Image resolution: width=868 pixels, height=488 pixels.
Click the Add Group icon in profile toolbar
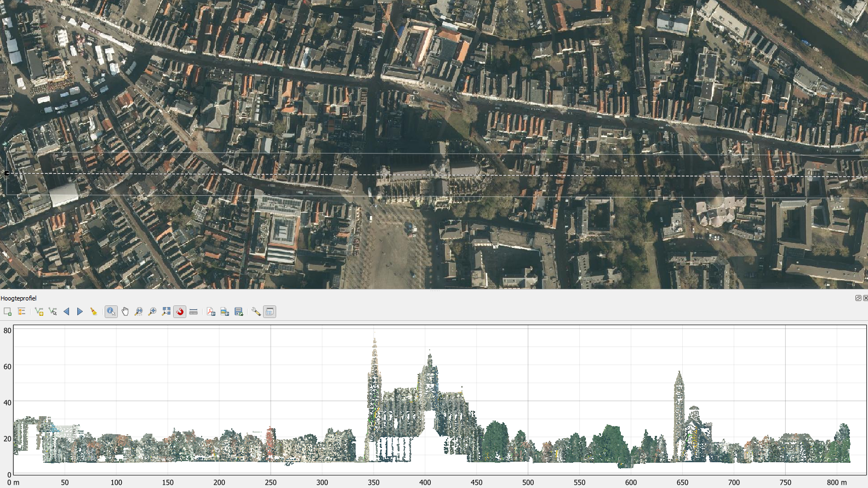8,311
